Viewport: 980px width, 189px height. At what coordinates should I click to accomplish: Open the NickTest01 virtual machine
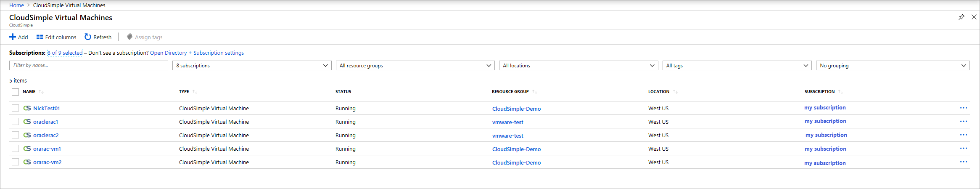[x=46, y=108]
